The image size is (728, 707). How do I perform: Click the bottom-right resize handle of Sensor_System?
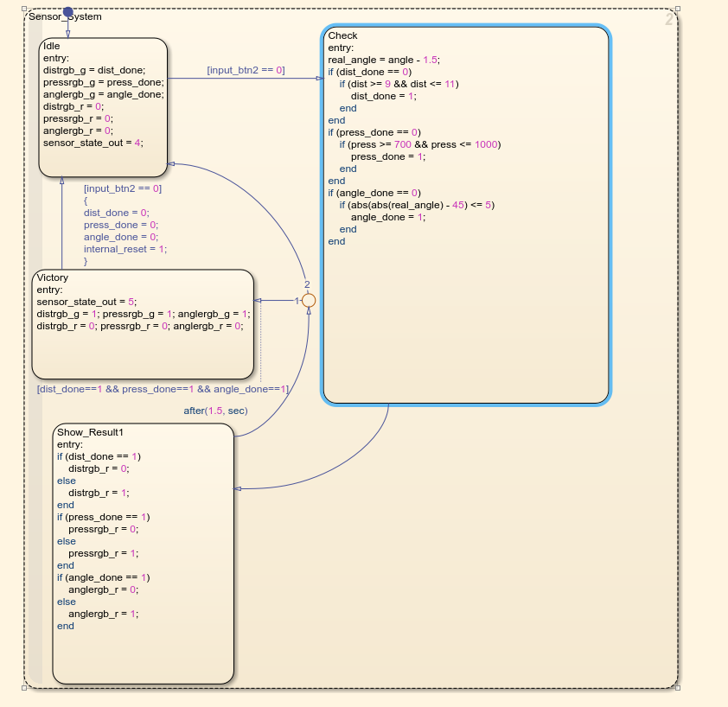click(677, 688)
